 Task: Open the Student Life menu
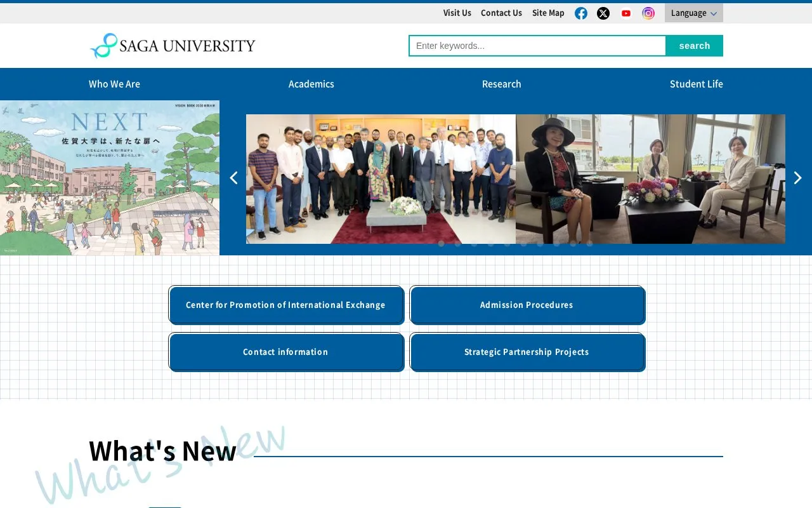click(697, 84)
